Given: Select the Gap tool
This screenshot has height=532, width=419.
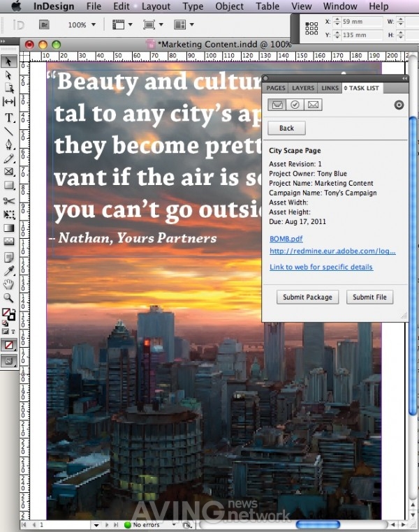Looking at the screenshot, I should pos(9,102).
